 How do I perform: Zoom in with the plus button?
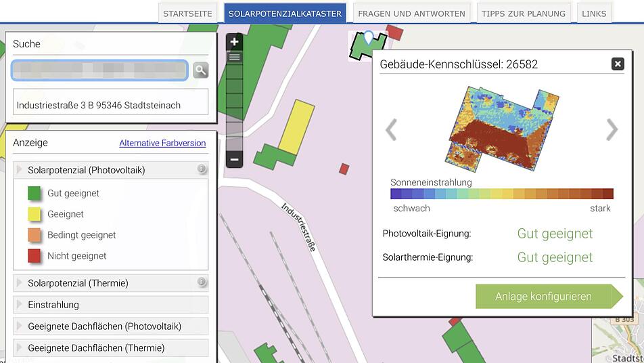tap(235, 42)
